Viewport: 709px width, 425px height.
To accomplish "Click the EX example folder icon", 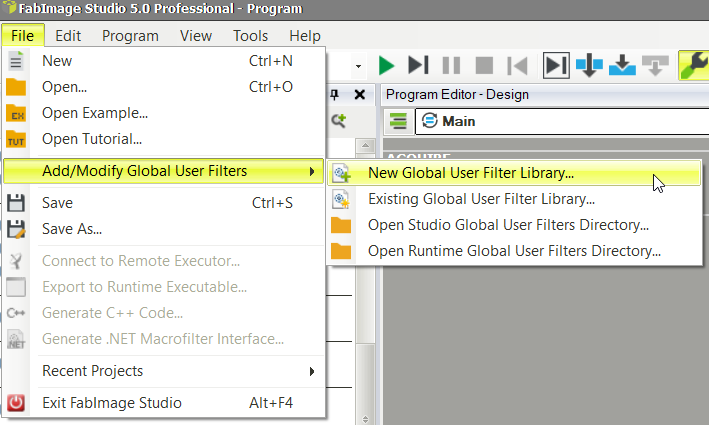I will coord(16,113).
